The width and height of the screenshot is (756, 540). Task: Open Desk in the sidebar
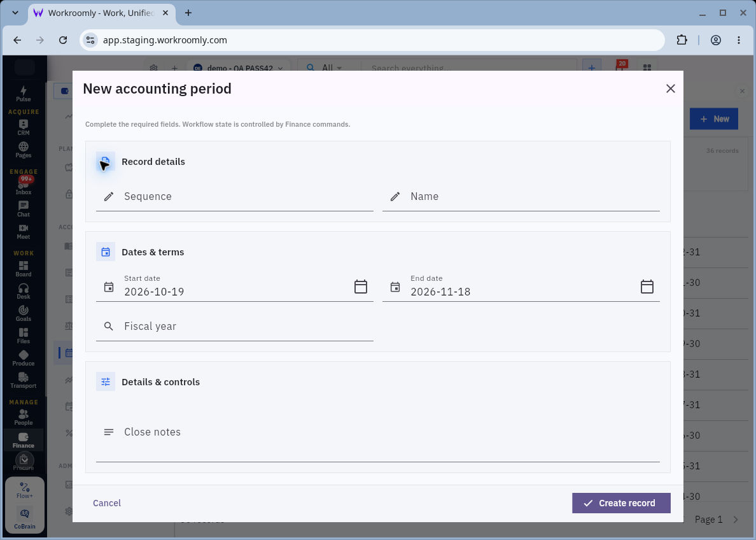click(23, 292)
